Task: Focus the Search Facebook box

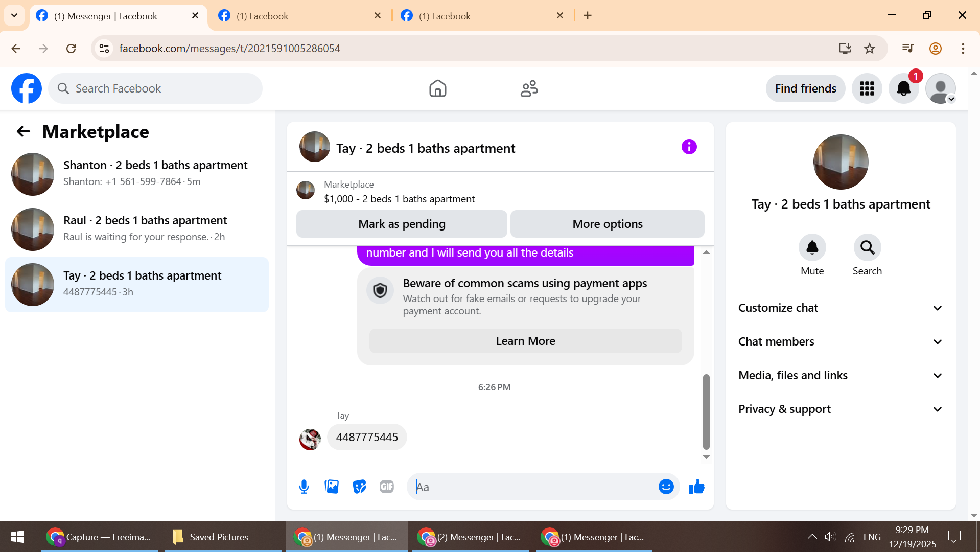Action: pyautogui.click(x=155, y=88)
